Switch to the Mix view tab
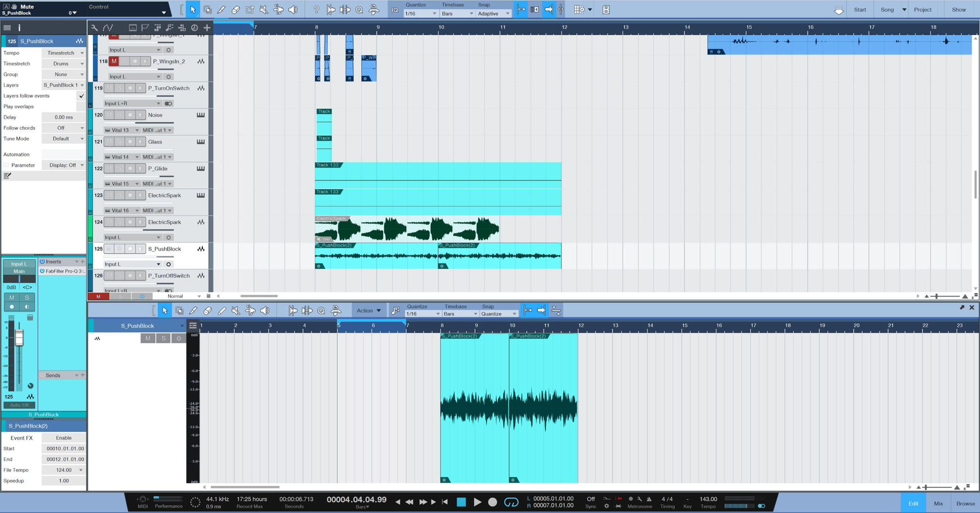Image resolution: width=980 pixels, height=513 pixels. (x=938, y=503)
